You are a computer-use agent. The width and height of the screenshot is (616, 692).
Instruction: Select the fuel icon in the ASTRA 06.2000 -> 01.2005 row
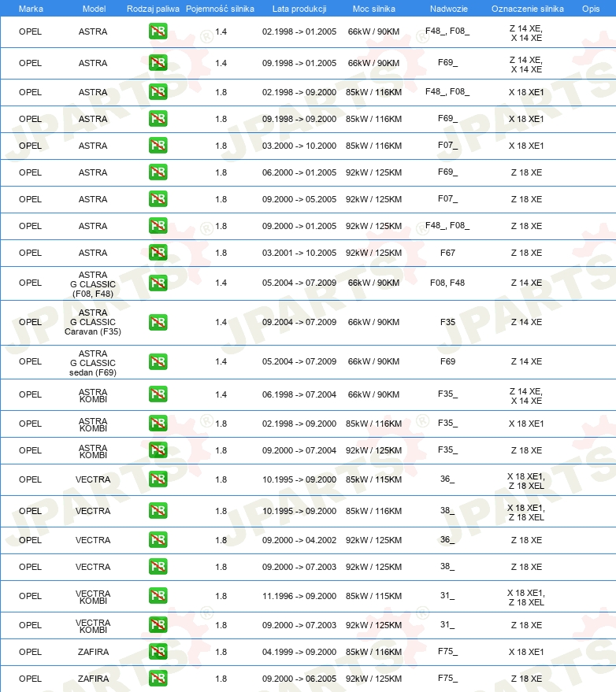(158, 172)
